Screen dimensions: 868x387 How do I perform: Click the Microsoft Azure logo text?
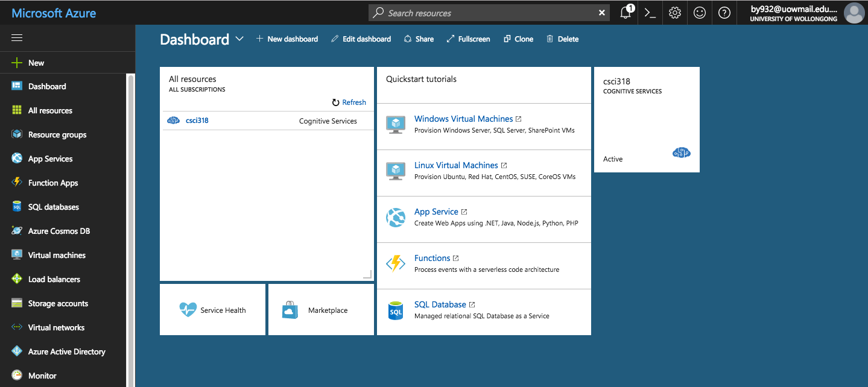(54, 13)
